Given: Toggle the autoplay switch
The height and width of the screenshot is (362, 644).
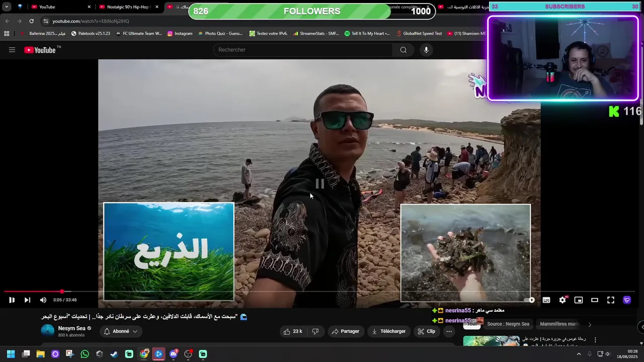Looking at the screenshot, I should click(x=529, y=300).
